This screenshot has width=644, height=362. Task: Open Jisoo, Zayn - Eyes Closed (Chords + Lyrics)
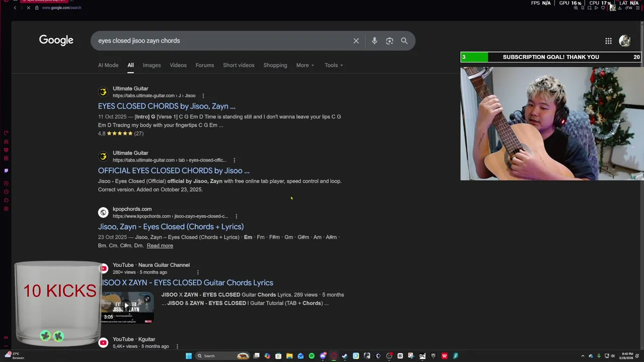click(x=171, y=227)
